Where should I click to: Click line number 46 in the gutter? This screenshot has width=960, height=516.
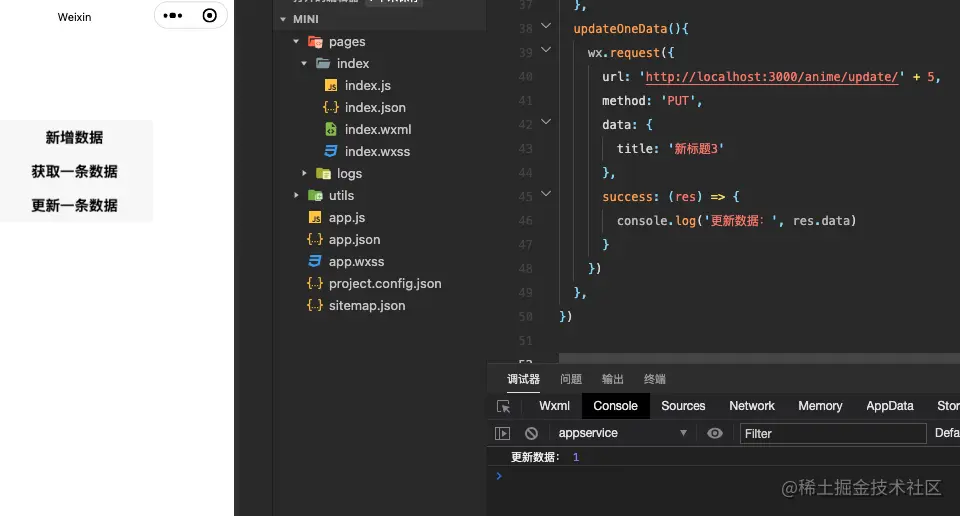tap(525, 221)
